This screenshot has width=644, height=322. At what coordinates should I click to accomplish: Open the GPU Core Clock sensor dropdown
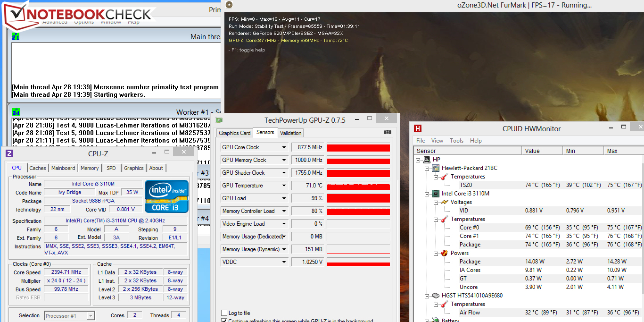click(x=284, y=147)
